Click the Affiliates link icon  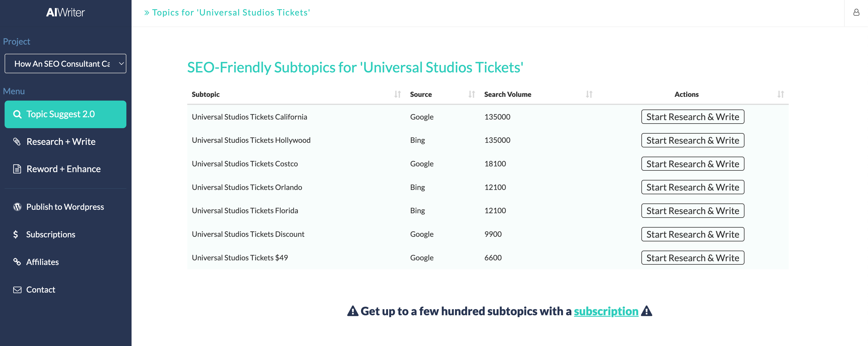point(17,262)
